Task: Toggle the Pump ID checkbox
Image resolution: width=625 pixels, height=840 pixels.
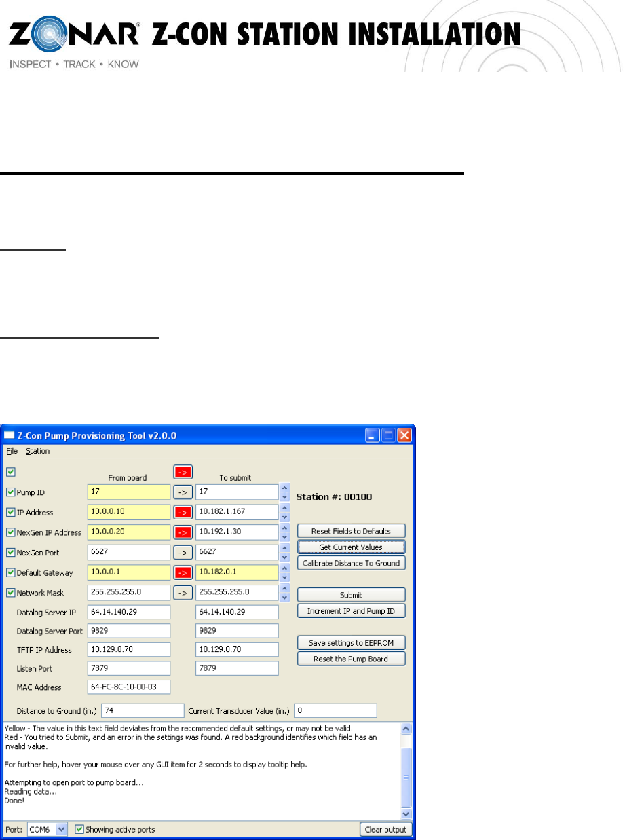Action: (11, 492)
